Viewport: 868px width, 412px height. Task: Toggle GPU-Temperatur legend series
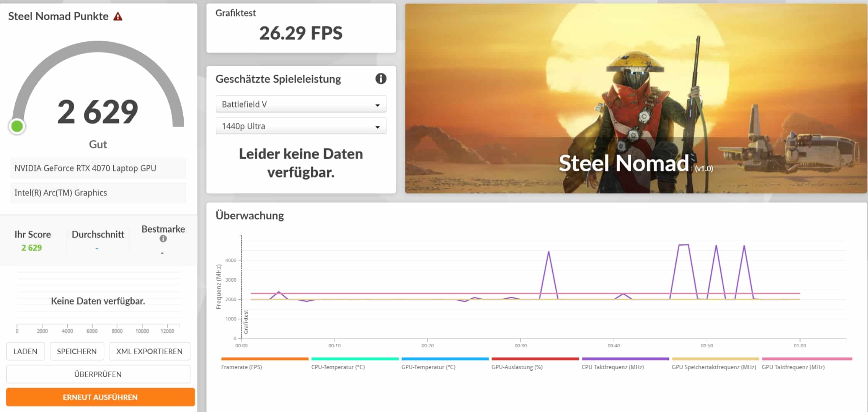coord(428,367)
